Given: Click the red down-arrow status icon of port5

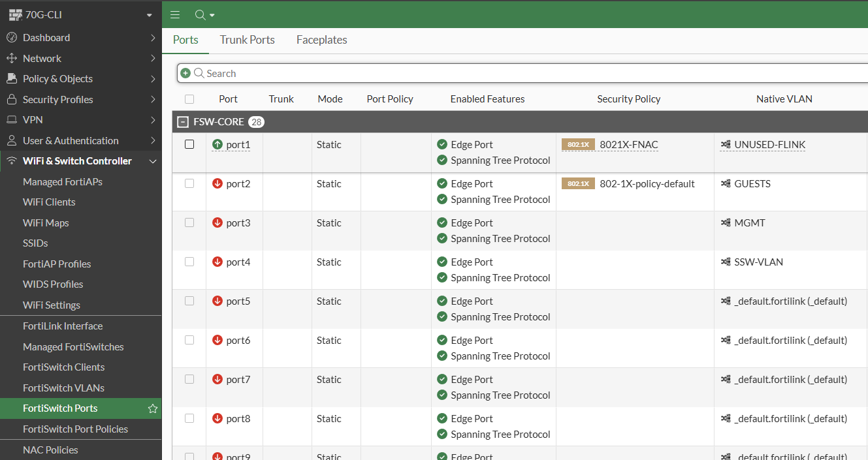Looking at the screenshot, I should point(217,301).
